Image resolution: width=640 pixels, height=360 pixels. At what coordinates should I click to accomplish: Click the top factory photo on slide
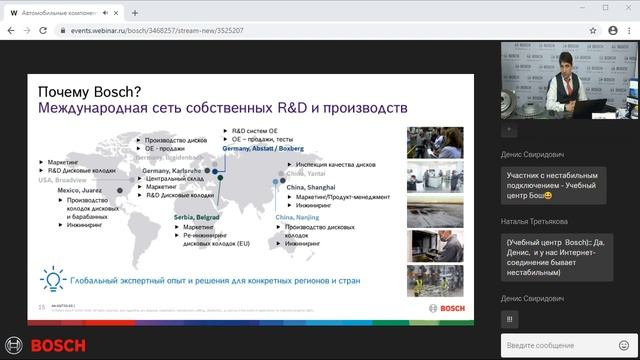click(x=435, y=142)
